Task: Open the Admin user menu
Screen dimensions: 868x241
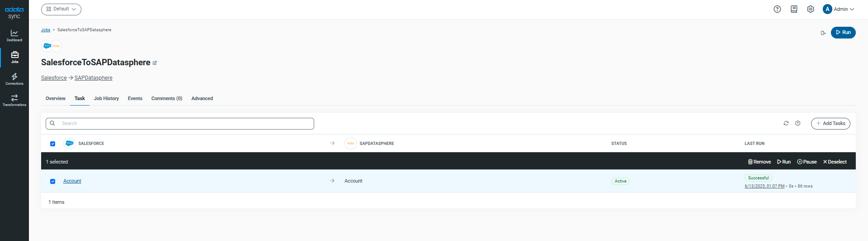Action: coord(839,9)
